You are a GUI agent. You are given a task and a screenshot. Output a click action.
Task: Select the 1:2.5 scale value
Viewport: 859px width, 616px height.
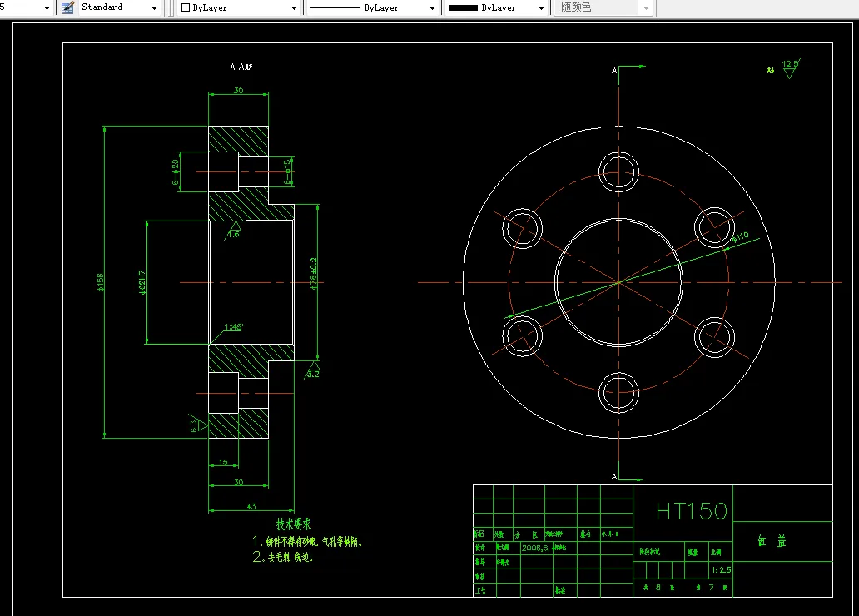click(x=721, y=570)
